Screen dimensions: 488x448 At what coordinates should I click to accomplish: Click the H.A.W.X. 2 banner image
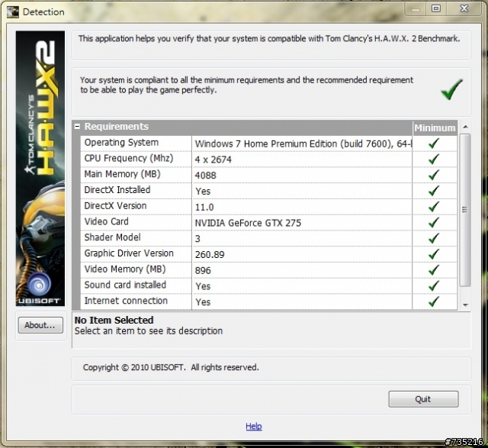click(40, 168)
